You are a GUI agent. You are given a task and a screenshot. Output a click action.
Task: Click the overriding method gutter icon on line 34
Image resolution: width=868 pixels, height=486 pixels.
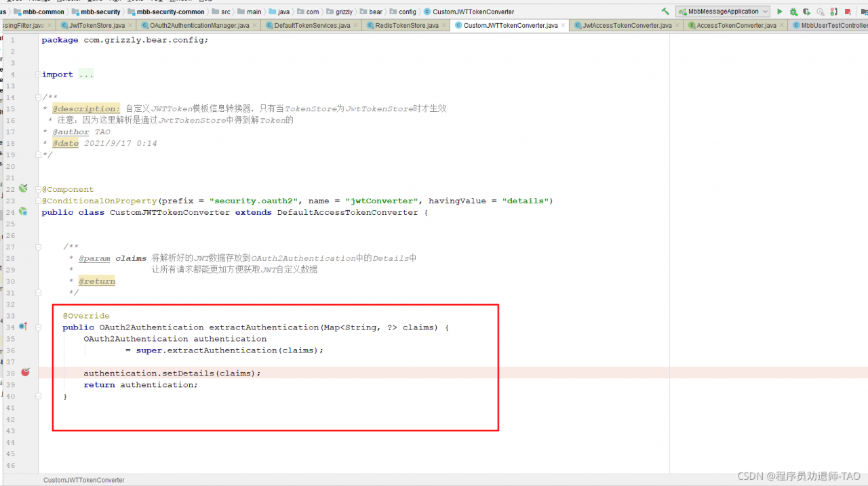pos(23,327)
